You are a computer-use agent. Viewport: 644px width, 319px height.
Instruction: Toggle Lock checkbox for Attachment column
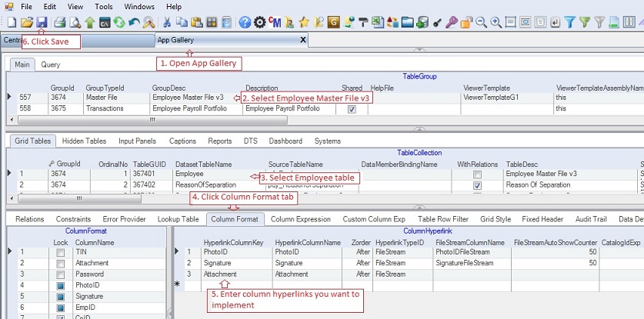(60, 264)
